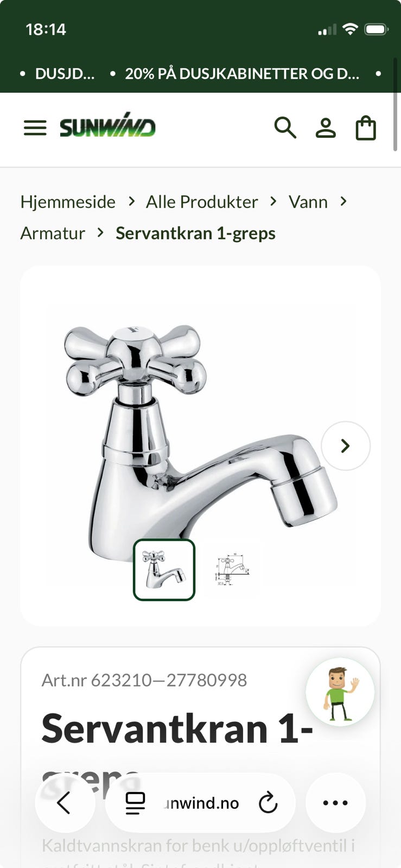Select the faucet photo thumbnail
The width and height of the screenshot is (401, 868).
164,570
